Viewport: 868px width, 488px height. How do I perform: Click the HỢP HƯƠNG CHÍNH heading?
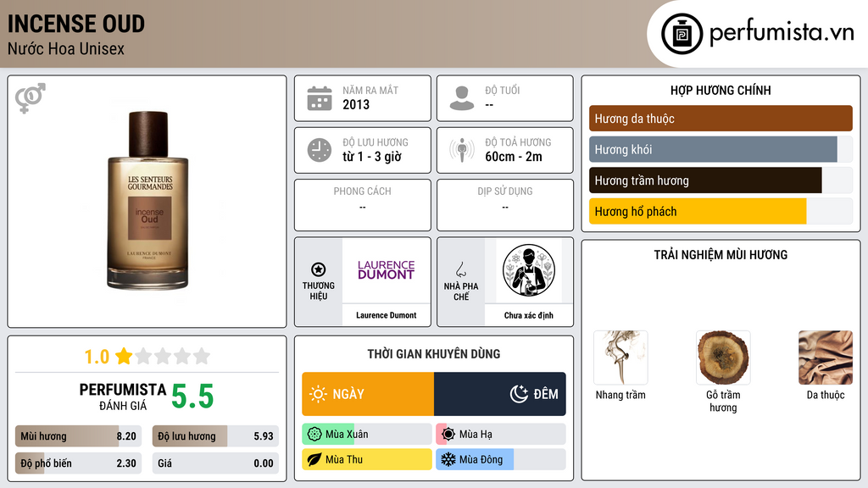point(721,90)
